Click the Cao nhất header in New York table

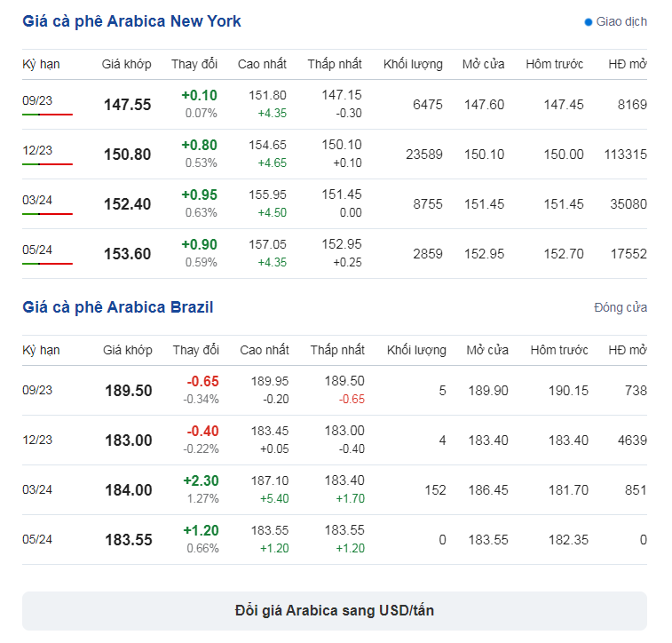click(262, 64)
